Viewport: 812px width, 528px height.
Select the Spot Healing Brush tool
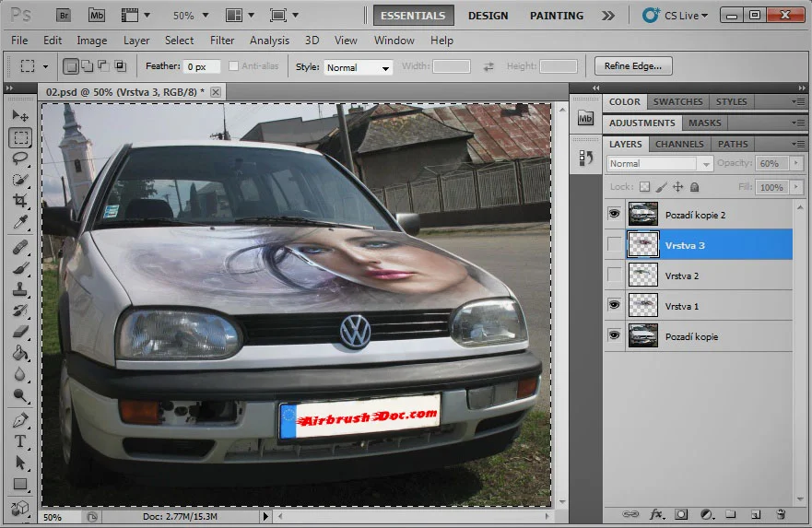click(20, 248)
